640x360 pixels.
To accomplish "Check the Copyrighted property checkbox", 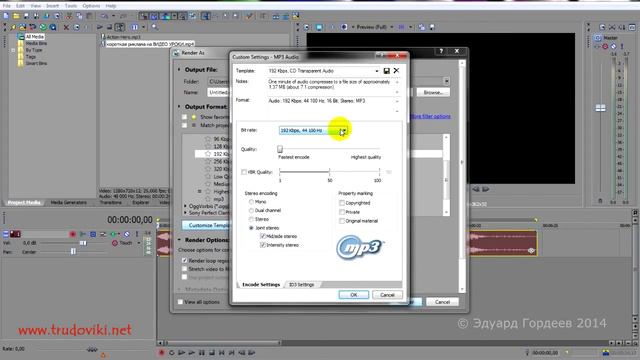I will (x=342, y=203).
